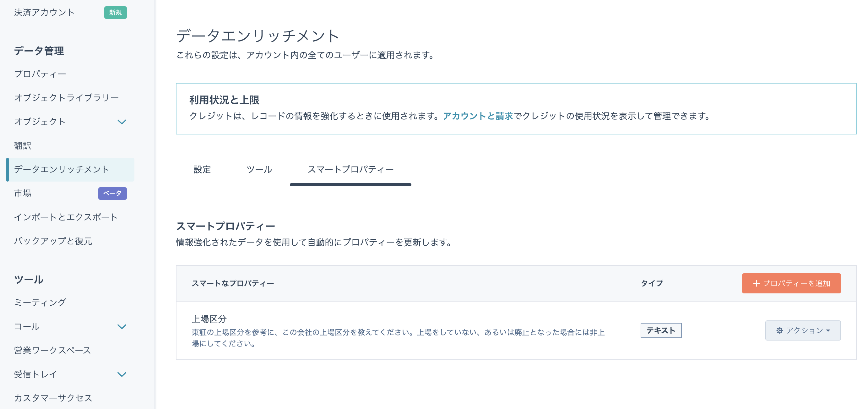The width and height of the screenshot is (868, 409).
Task: Open 営業ワークスペース
Action: (52, 350)
